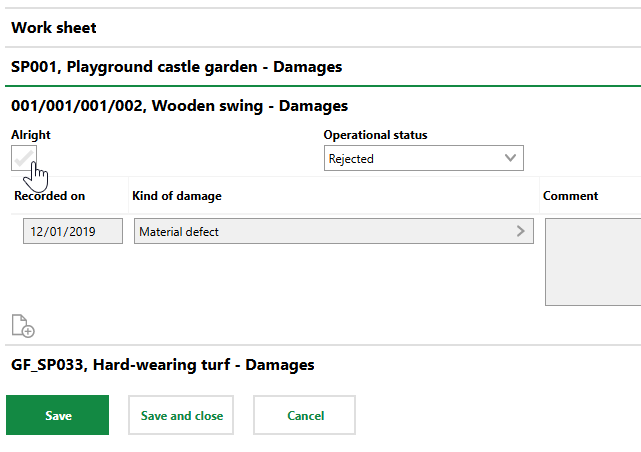
Task: Toggle the Alright checkbox
Action: tap(24, 158)
